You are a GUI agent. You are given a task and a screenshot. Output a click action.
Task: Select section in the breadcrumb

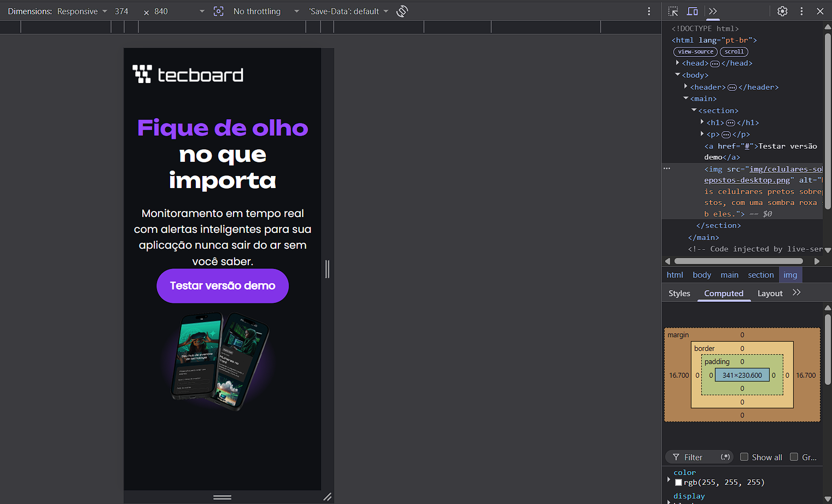761,275
